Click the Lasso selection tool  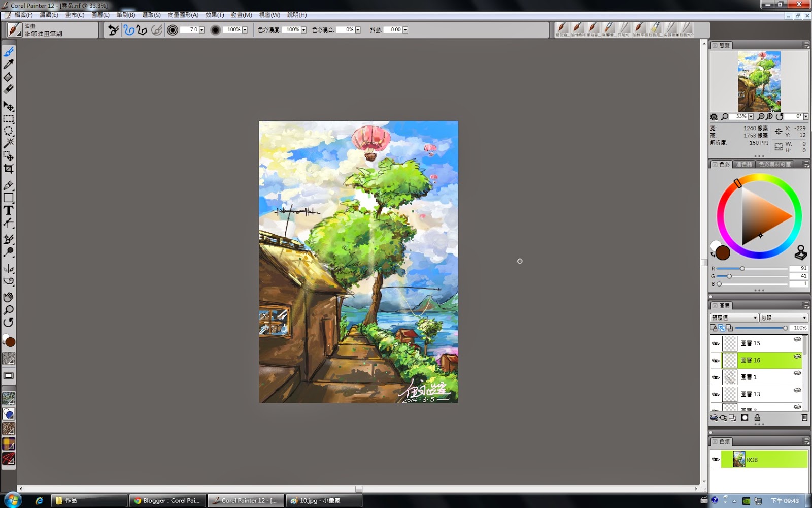point(8,131)
